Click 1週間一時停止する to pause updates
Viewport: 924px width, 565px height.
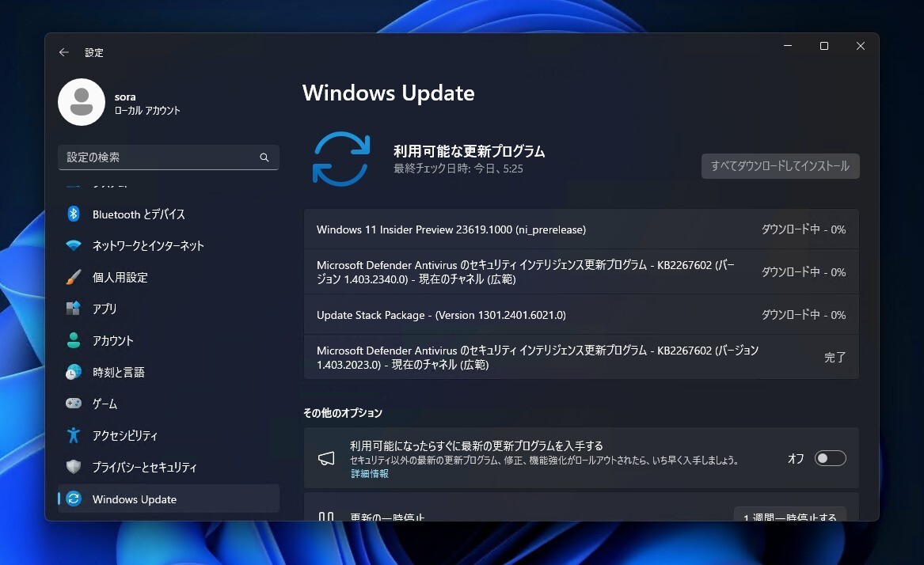click(790, 515)
